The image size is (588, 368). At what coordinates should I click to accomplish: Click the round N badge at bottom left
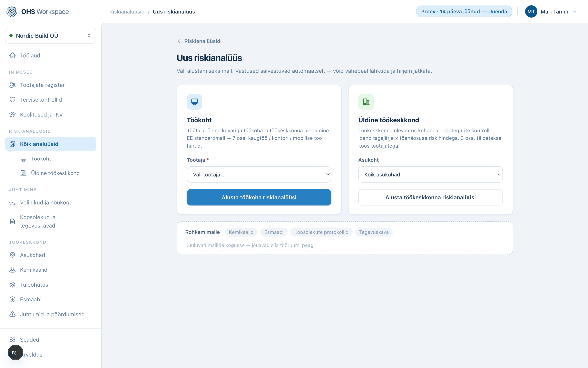pyautogui.click(x=15, y=352)
